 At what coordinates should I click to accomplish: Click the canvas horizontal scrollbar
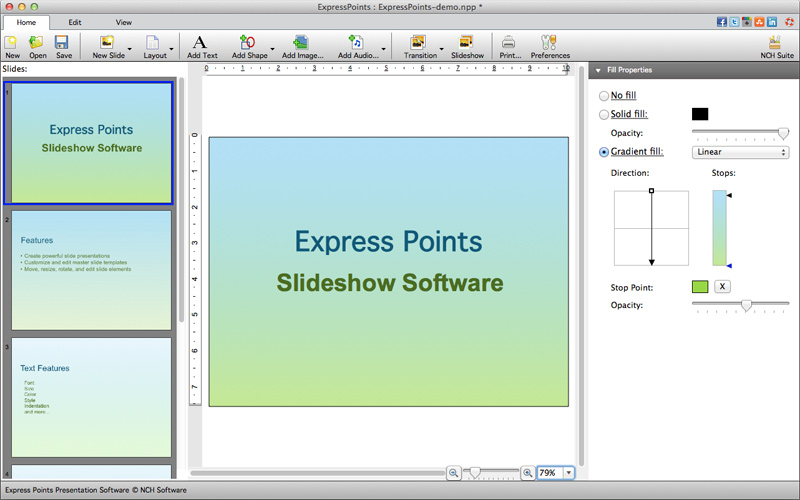click(x=318, y=473)
